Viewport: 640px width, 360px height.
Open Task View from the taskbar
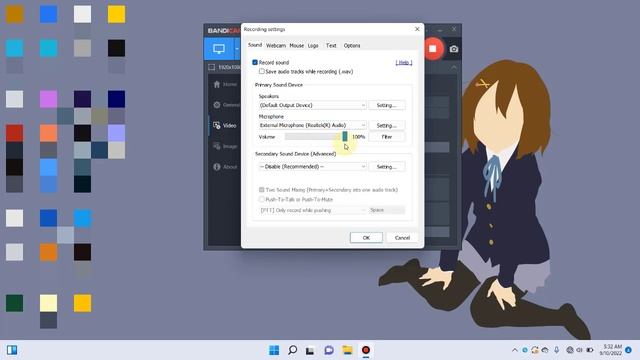(x=310, y=350)
